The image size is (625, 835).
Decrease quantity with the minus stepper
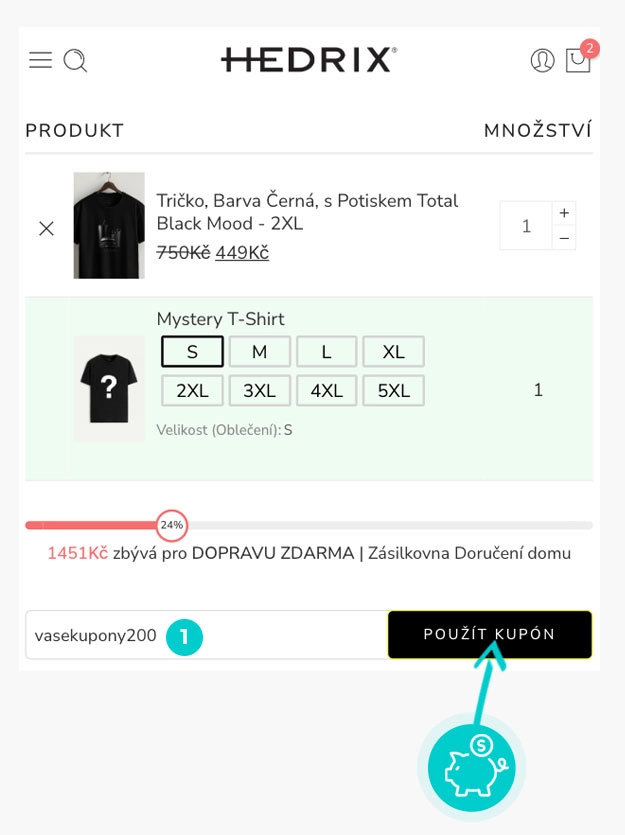click(x=563, y=239)
